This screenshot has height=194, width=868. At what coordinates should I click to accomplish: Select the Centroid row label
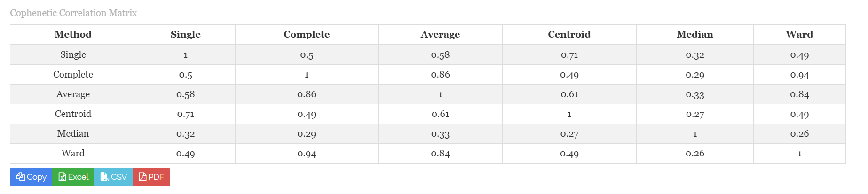[x=73, y=114]
